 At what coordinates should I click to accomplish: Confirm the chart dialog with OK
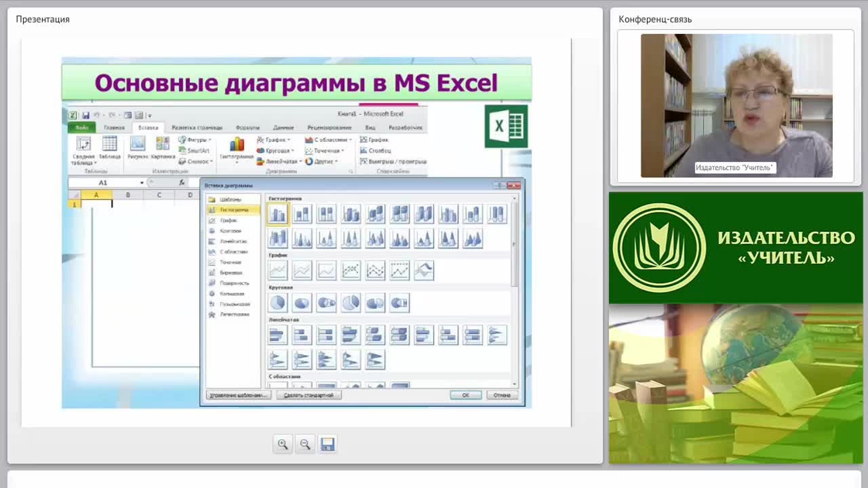(466, 395)
